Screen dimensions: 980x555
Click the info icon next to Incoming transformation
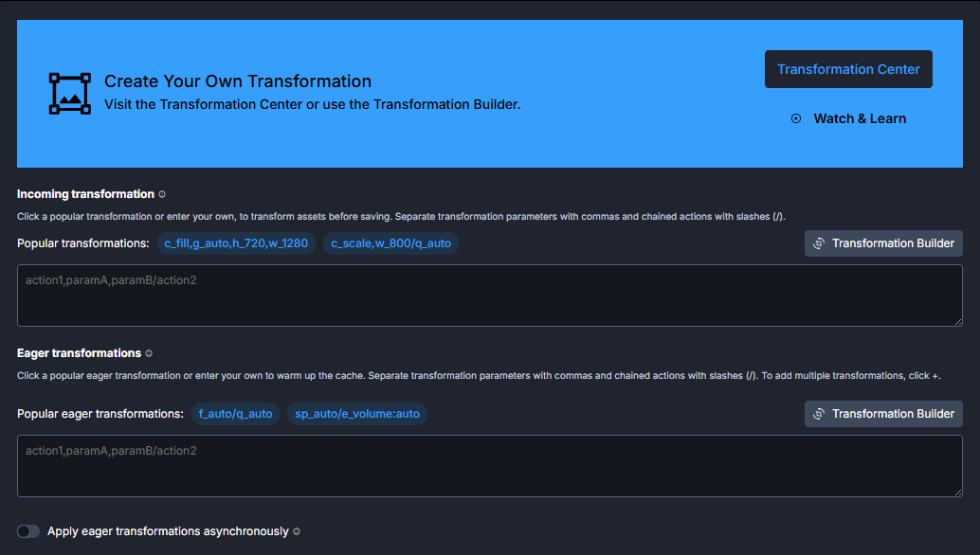pos(162,194)
